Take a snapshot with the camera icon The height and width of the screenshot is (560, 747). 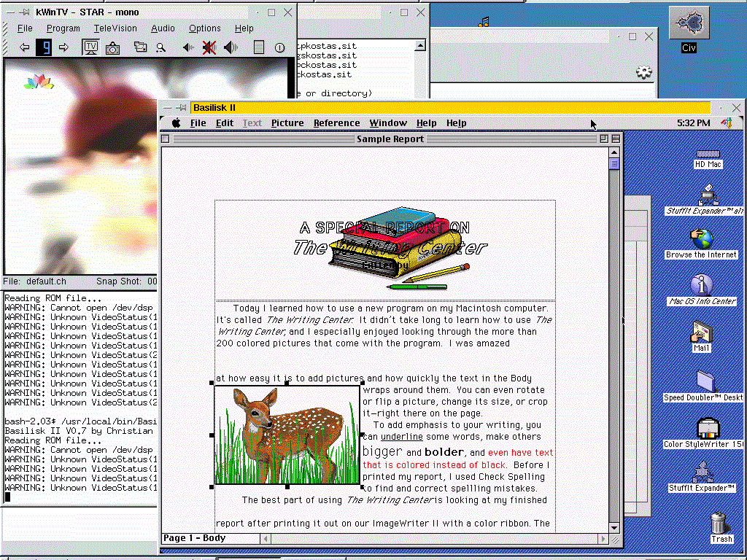pos(113,47)
